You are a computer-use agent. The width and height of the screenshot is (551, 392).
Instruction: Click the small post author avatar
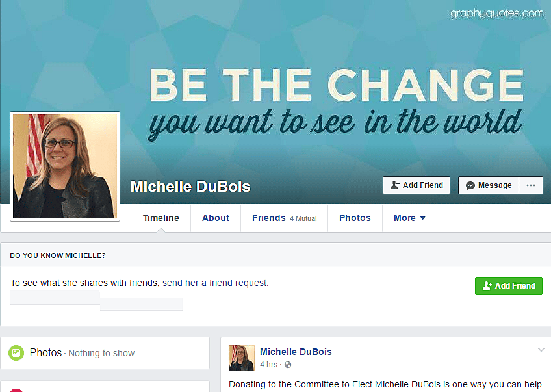(242, 358)
